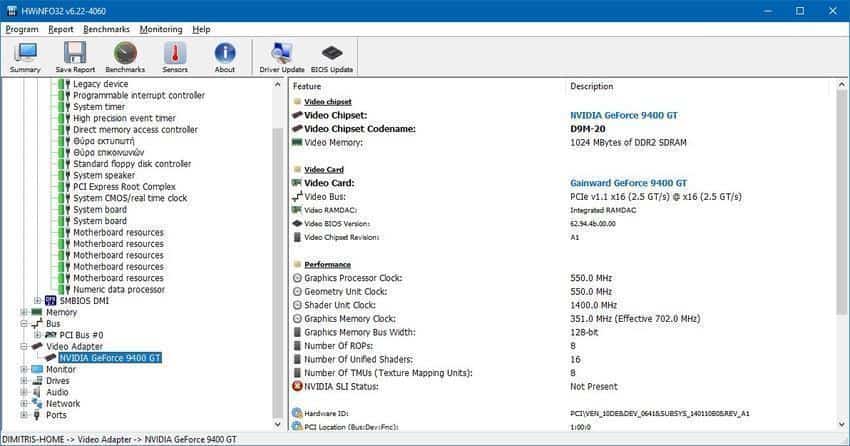The height and width of the screenshot is (446, 850).
Task: Open the Help menu
Action: 201,29
